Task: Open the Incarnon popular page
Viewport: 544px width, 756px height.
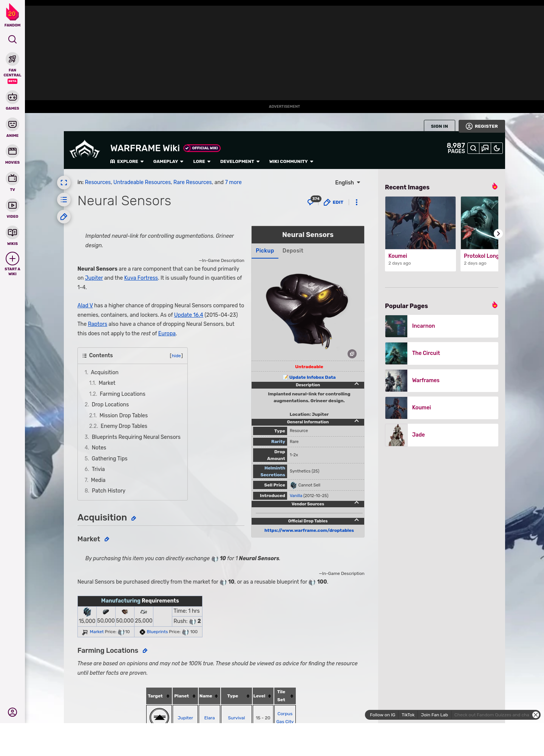Action: click(442, 326)
